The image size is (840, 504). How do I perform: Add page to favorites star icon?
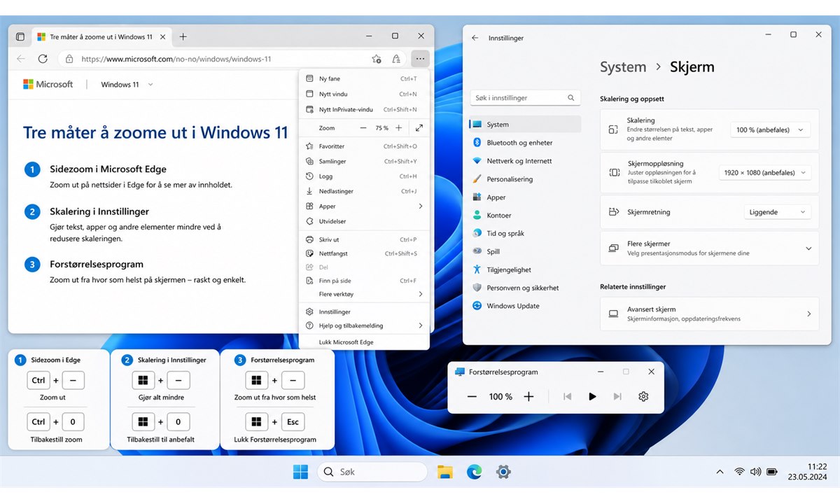(377, 59)
